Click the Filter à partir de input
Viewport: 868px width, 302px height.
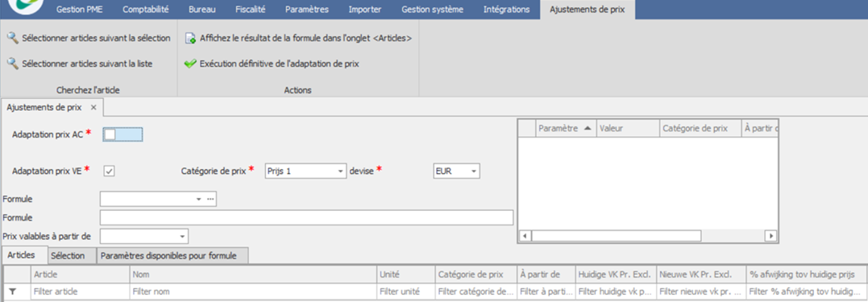coord(546,291)
